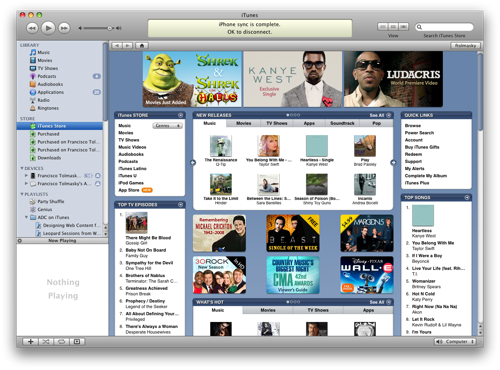Go to the iTunes Store home

click(x=142, y=46)
